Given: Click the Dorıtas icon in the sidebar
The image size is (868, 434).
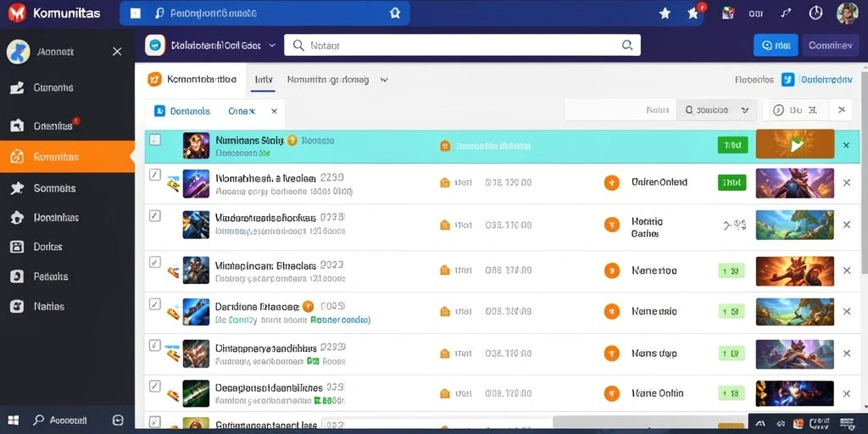Looking at the screenshot, I should pyautogui.click(x=17, y=247).
